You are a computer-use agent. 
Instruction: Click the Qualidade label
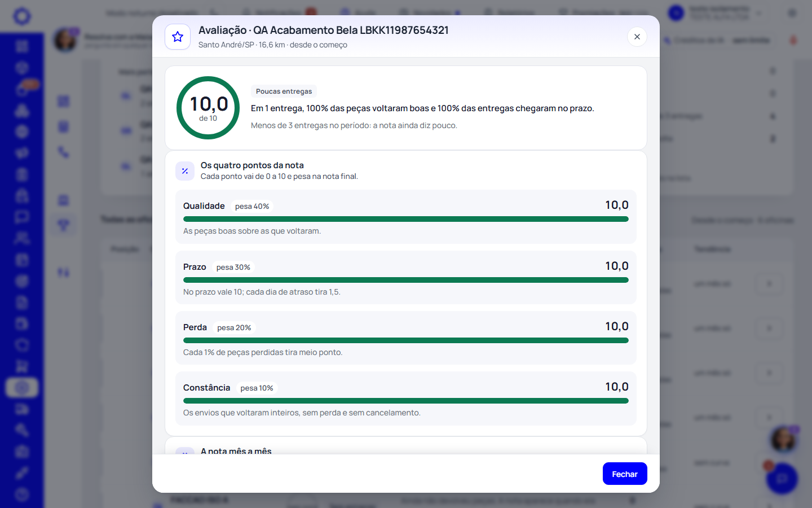(x=204, y=206)
